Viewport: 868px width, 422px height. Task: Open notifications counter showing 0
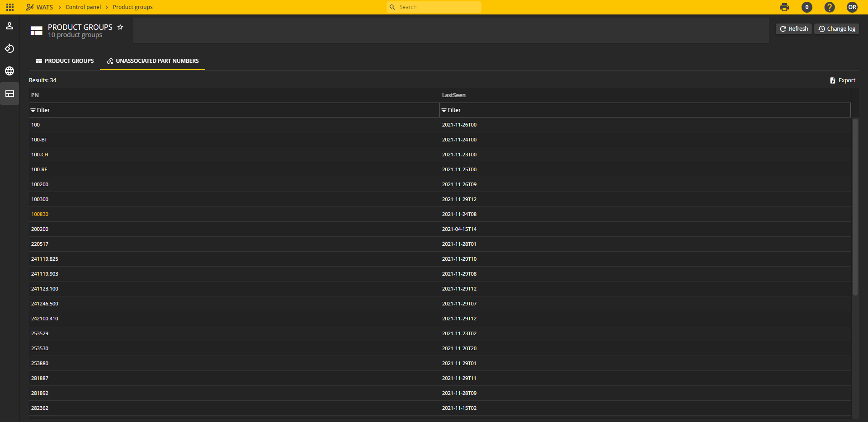(x=807, y=7)
